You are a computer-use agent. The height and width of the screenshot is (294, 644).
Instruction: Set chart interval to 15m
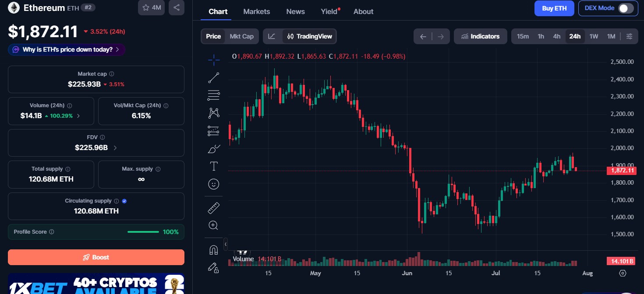point(523,36)
